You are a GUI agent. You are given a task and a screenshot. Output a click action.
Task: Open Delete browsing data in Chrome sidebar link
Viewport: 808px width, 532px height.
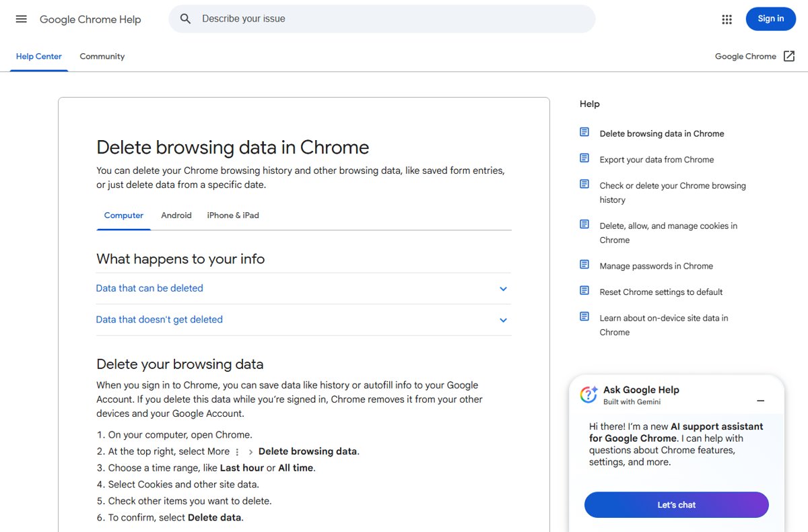662,133
